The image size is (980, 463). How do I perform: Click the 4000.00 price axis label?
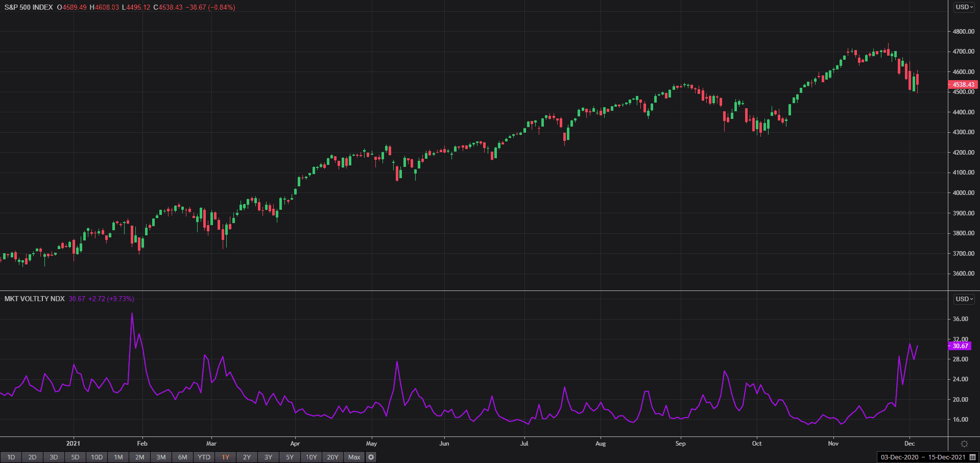click(964, 193)
